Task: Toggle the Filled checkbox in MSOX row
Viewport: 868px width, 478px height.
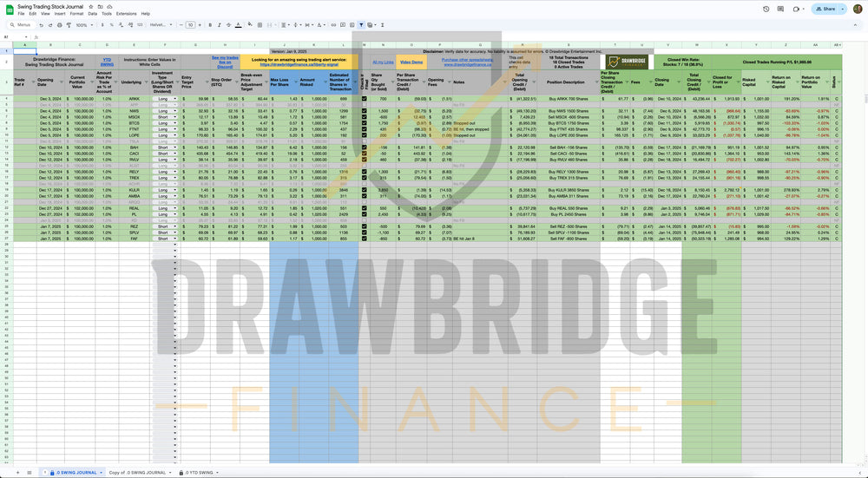Action: click(365, 117)
